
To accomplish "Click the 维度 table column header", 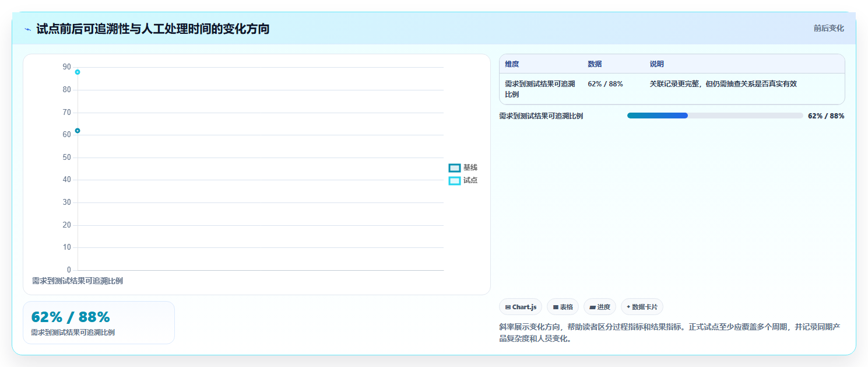I will (512, 64).
